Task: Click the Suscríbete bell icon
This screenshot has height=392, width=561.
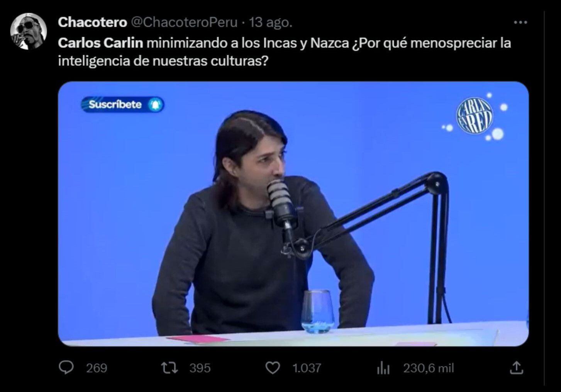Action: 156,105
